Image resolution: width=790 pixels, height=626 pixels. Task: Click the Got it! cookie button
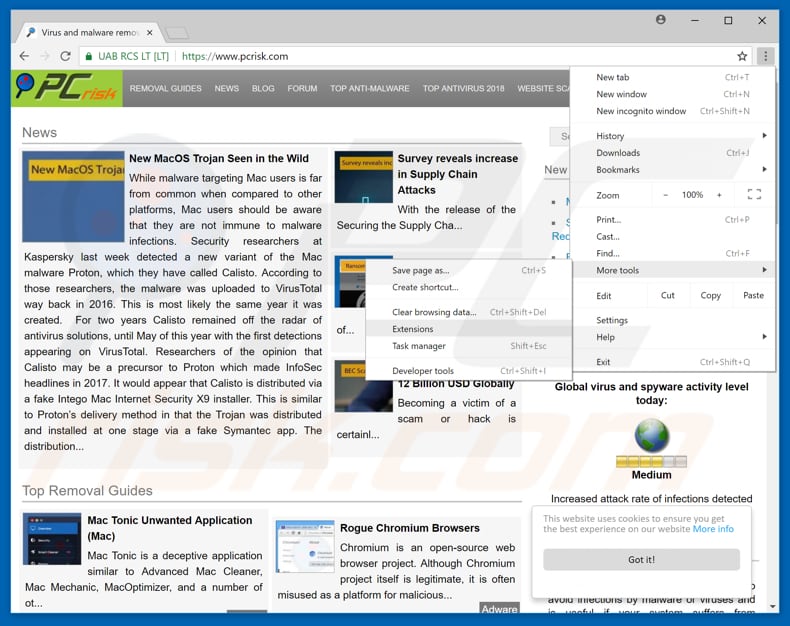point(641,559)
